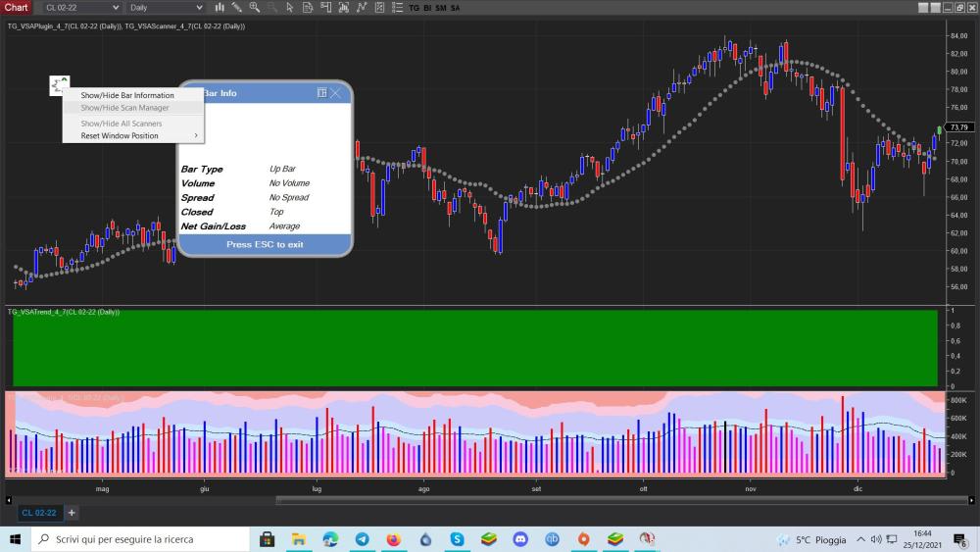This screenshot has width=980, height=552.
Task: Open the volume speaker tray icon
Action: click(876, 539)
